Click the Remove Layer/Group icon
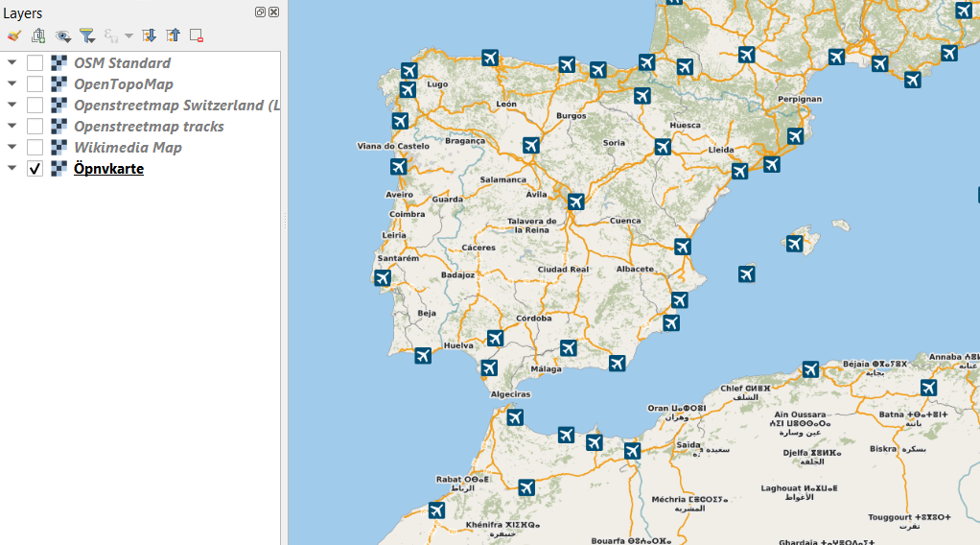Viewport: 980px width, 545px height. coord(197,36)
